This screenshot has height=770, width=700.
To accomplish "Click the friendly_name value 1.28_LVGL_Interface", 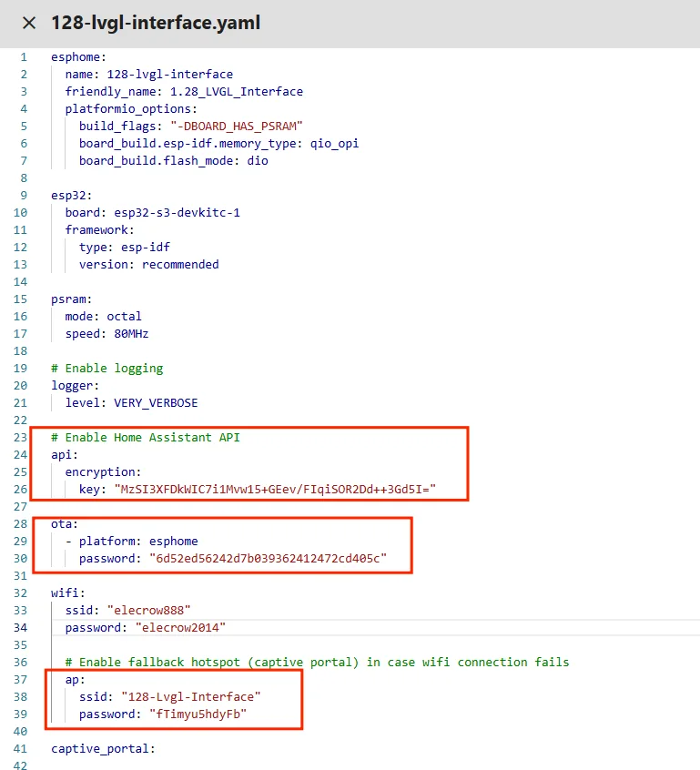I will click(237, 91).
